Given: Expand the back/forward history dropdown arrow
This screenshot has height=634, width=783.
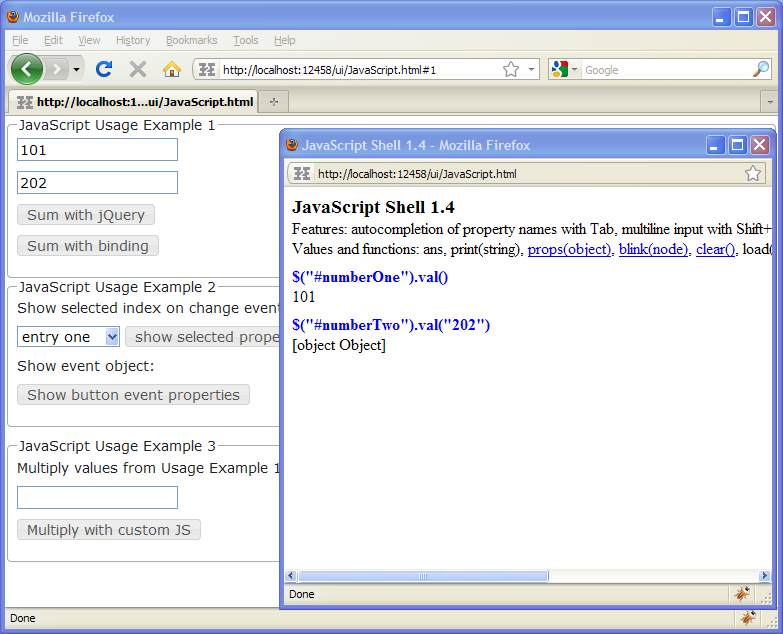Looking at the screenshot, I should (77, 69).
